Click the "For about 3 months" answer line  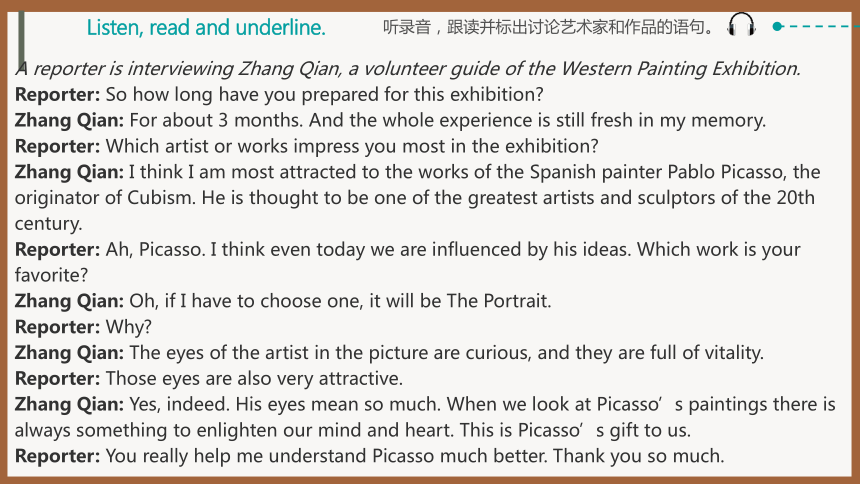(391, 120)
